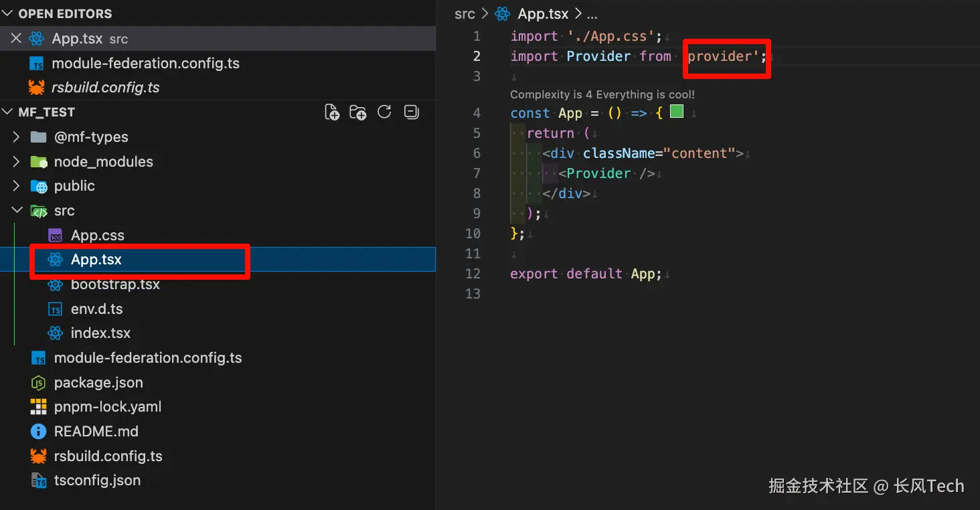Click the App.css file icon
This screenshot has height=510, width=980.
56,236
